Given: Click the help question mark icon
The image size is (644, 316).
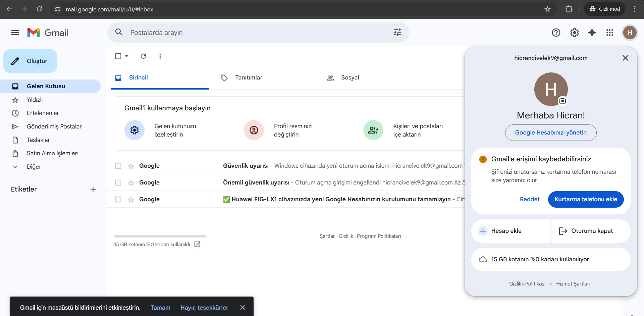Looking at the screenshot, I should coord(556,33).
